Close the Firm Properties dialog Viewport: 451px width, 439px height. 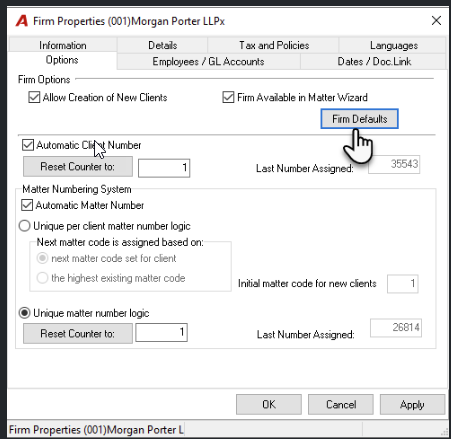tap(436, 21)
